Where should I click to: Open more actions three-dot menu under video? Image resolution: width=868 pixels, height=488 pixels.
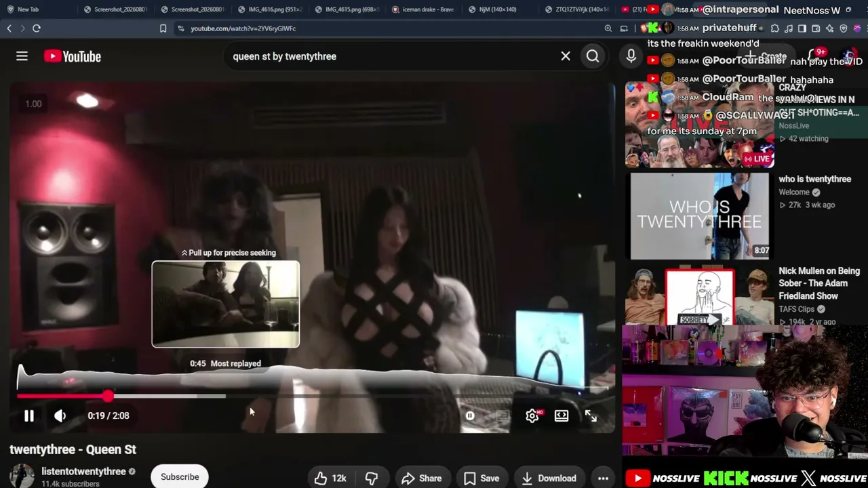(x=603, y=479)
